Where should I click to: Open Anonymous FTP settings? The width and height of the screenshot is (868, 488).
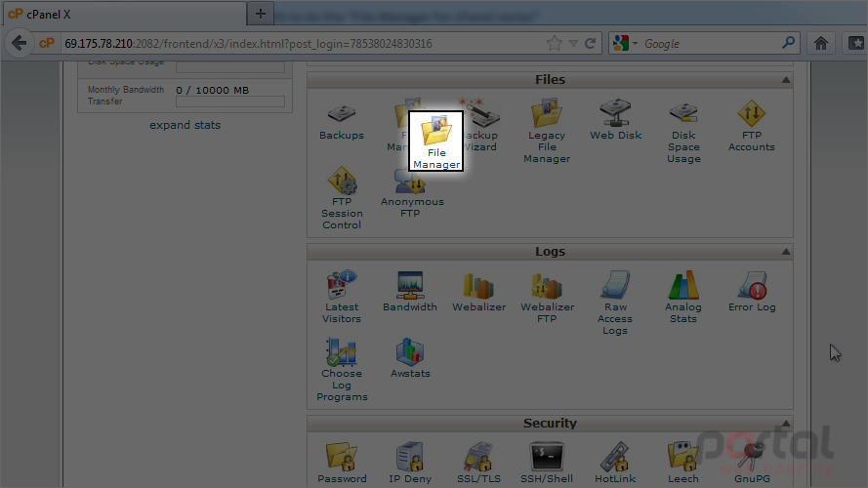(x=411, y=193)
